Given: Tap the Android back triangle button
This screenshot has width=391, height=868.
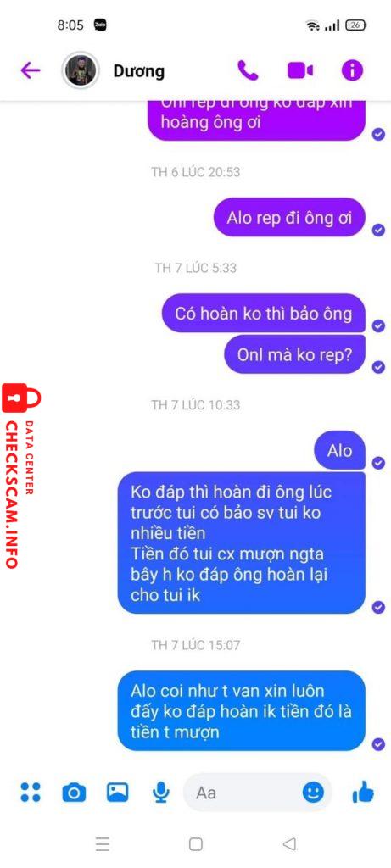Looking at the screenshot, I should [x=288, y=843].
